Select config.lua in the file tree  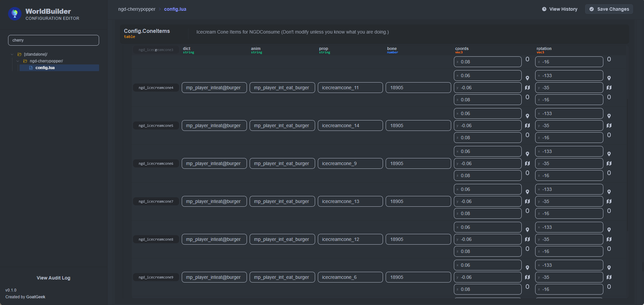point(45,68)
